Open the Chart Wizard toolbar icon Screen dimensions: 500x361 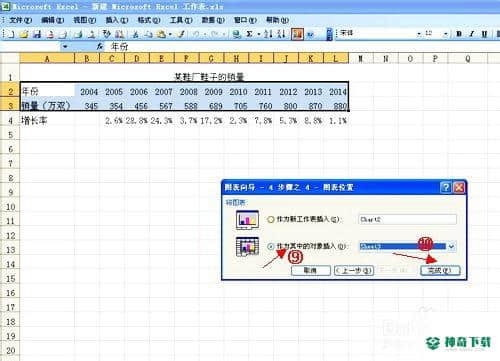[x=297, y=34]
